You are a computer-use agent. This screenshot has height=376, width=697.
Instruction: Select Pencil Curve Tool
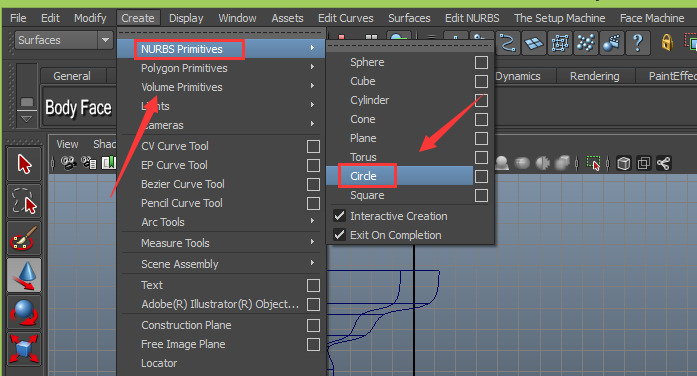click(182, 203)
